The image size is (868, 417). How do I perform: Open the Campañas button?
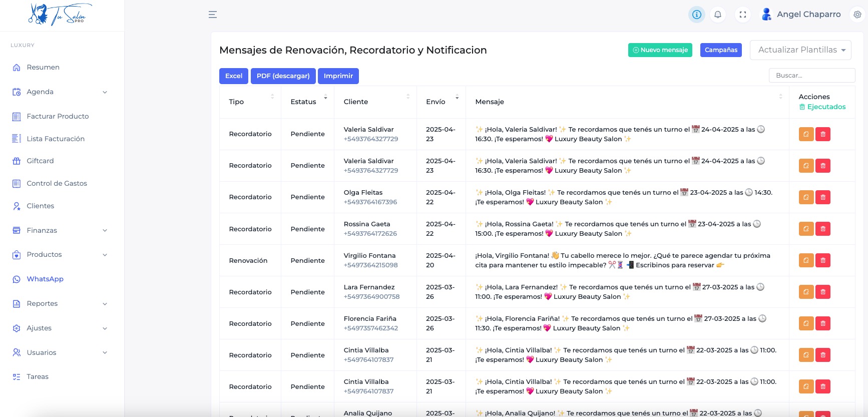721,50
